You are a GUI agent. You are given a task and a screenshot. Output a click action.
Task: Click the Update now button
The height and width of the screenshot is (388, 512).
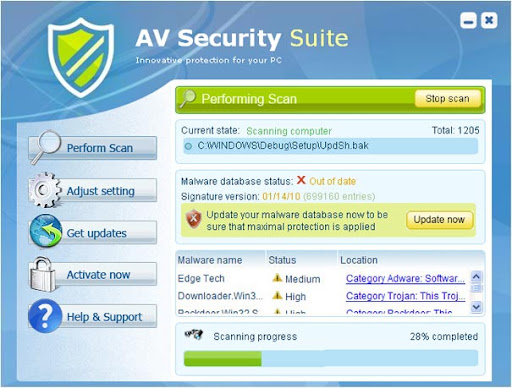(x=439, y=220)
